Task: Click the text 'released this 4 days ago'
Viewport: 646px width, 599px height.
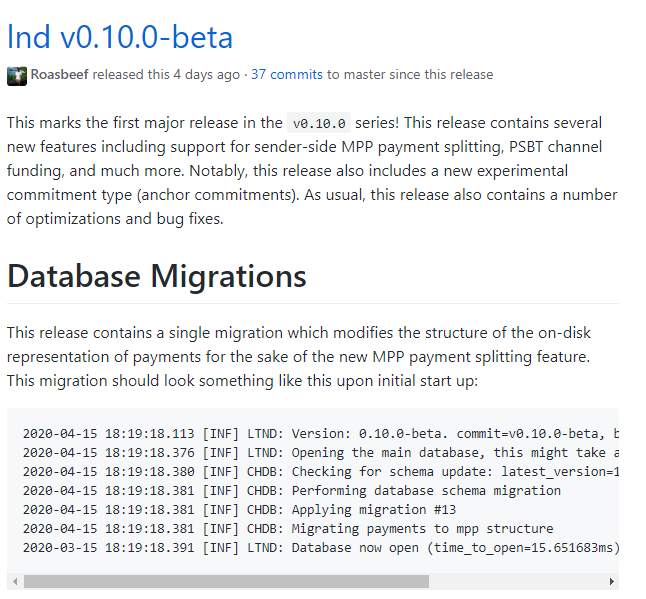Action: pos(166,75)
